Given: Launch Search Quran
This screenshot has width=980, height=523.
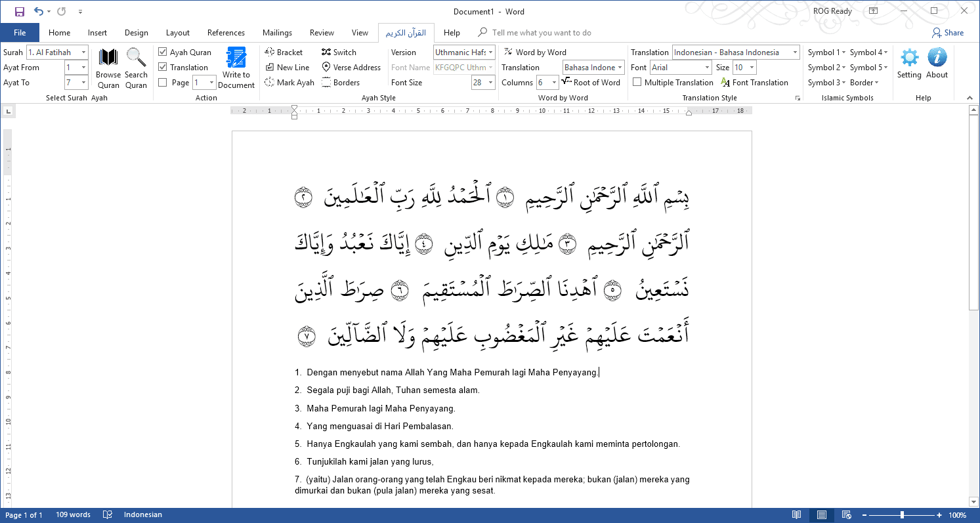Looking at the screenshot, I should pos(136,68).
